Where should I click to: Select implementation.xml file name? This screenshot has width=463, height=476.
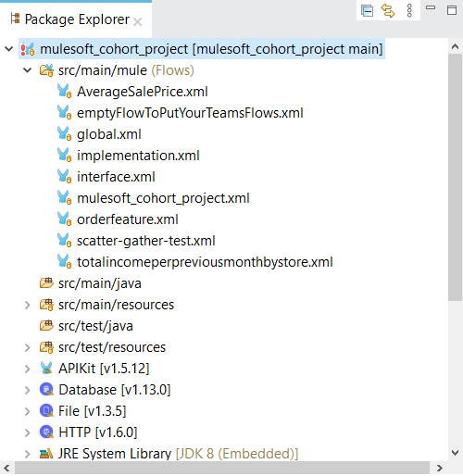pos(138,156)
